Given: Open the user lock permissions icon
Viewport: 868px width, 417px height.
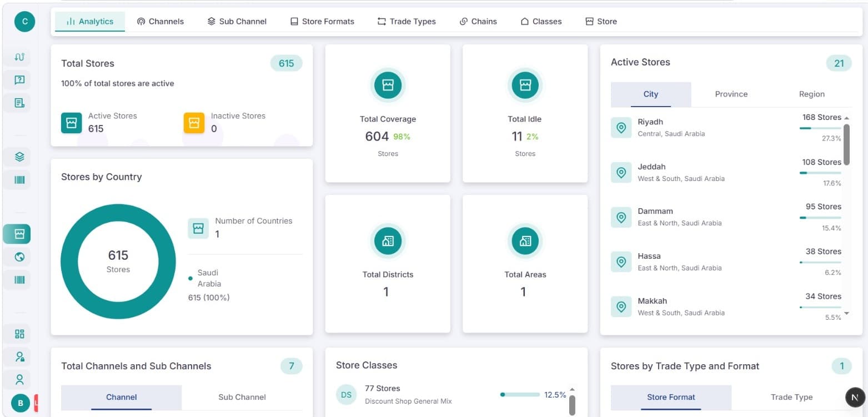Looking at the screenshot, I should (19, 356).
